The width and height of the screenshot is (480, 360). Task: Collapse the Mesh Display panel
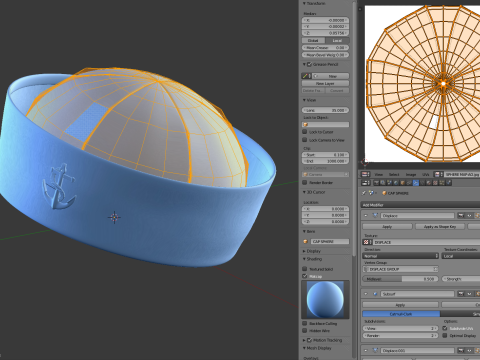[x=304, y=348]
